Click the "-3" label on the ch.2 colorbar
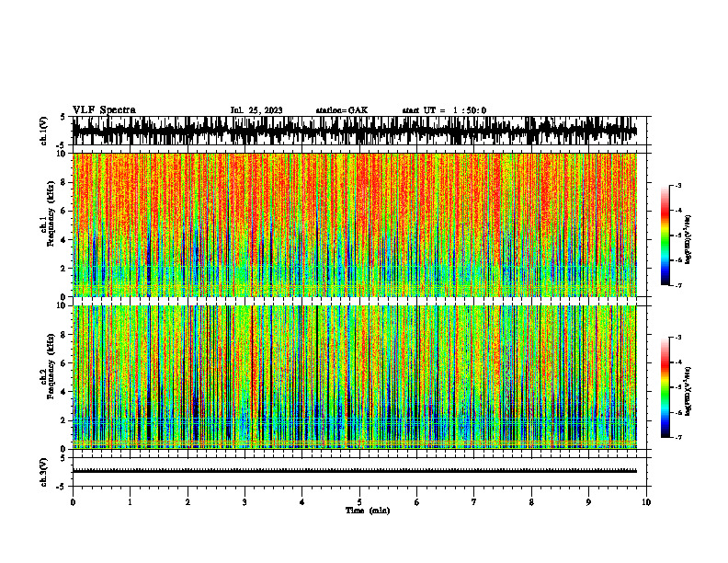Screen dimensions: 728x563 678,338
